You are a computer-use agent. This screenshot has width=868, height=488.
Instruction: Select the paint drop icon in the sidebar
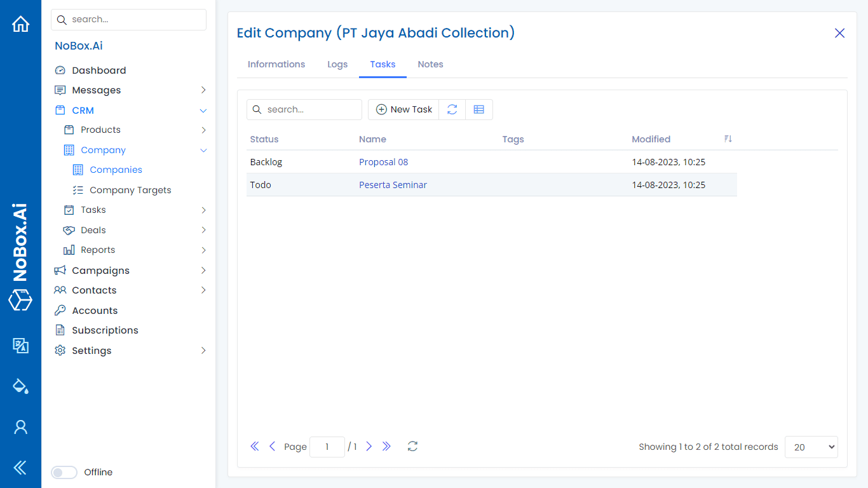pos(21,386)
